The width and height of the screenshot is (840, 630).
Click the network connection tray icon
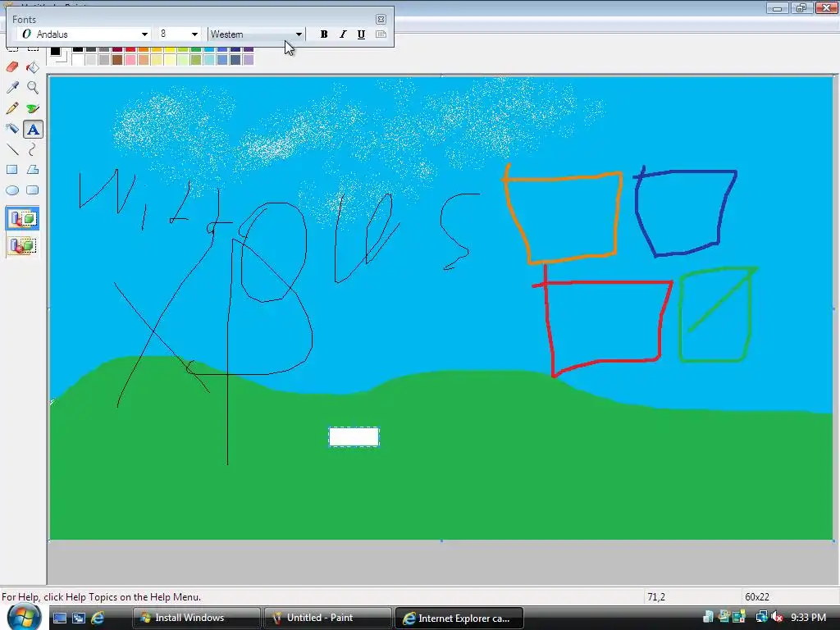pos(760,618)
